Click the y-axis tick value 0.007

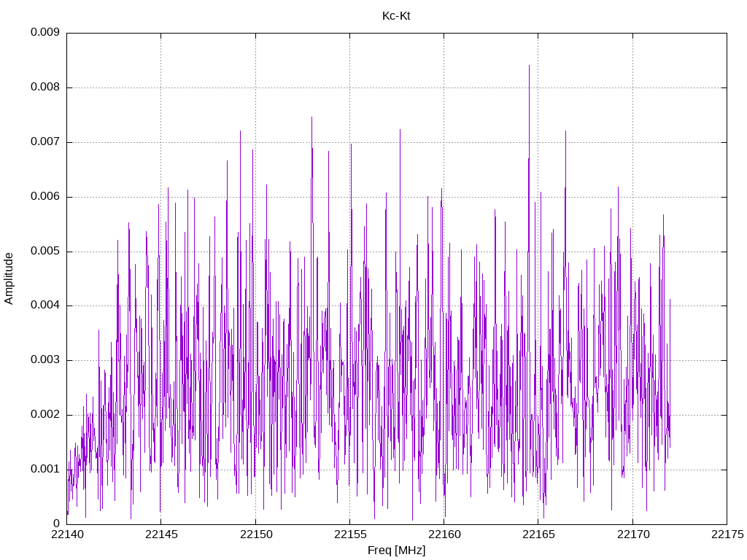[45, 142]
